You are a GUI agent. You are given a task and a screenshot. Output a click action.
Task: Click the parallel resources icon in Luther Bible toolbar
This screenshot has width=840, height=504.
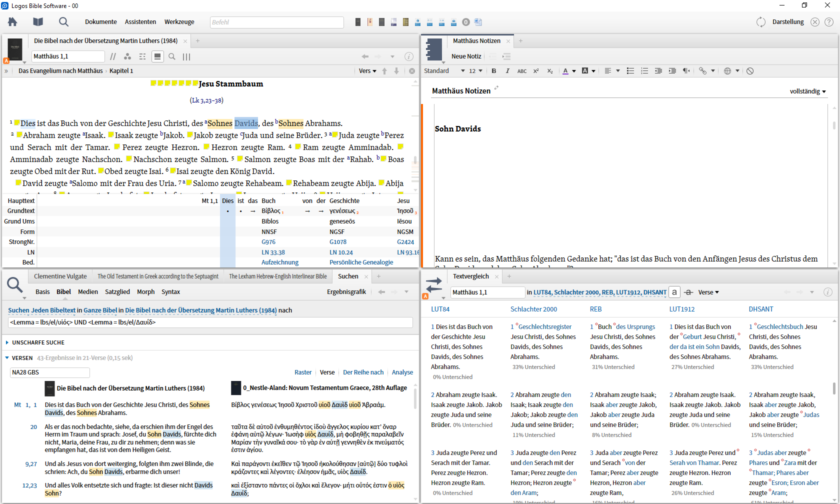click(113, 56)
